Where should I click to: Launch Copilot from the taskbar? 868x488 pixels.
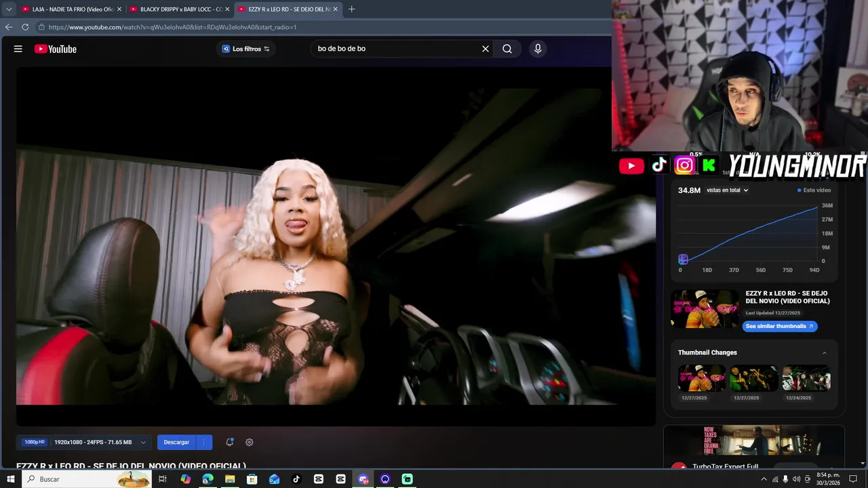[186, 479]
